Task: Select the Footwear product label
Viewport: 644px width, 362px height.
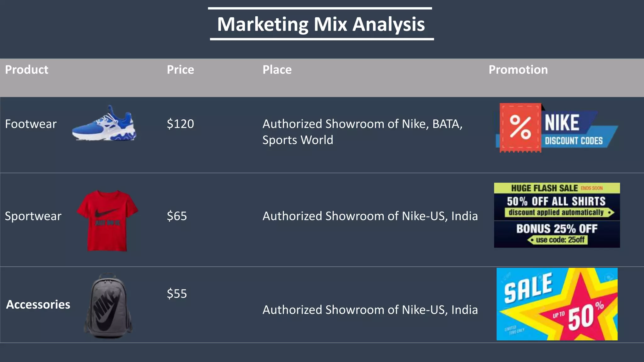Action: tap(31, 124)
